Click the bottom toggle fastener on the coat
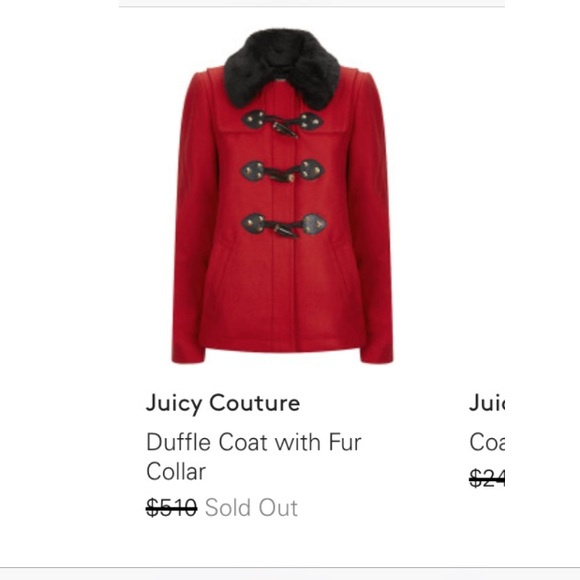This screenshot has height=580, width=580. pos(284,225)
